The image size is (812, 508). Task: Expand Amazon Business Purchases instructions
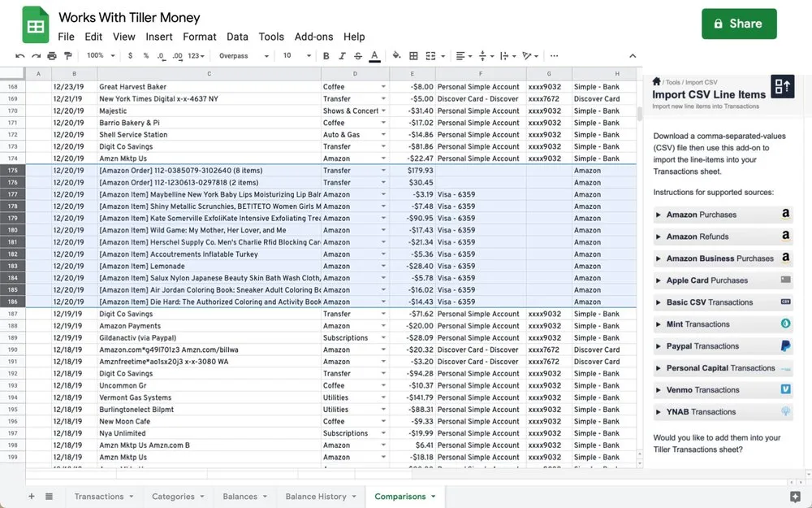pos(723,258)
